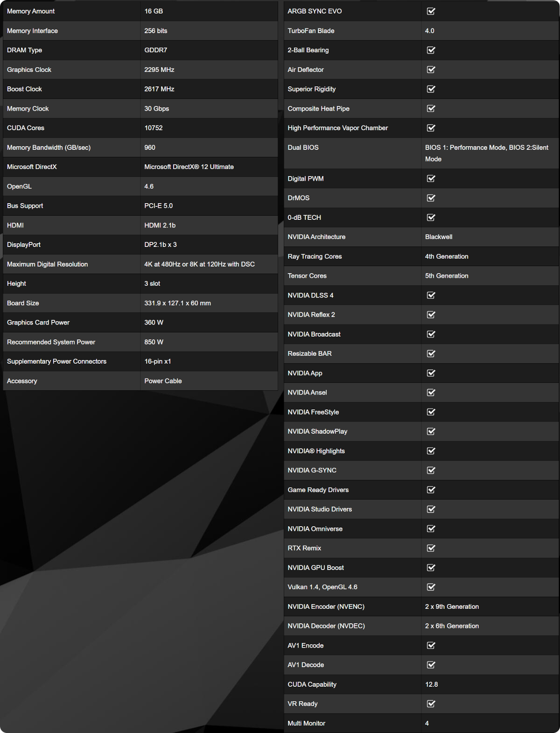Click the NVIDIA G-SYNC checkmark icon
The image size is (560, 733).
coord(431,470)
